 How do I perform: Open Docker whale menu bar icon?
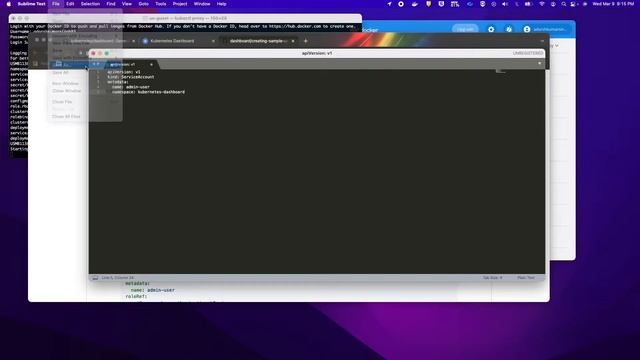pyautogui.click(x=415, y=4)
